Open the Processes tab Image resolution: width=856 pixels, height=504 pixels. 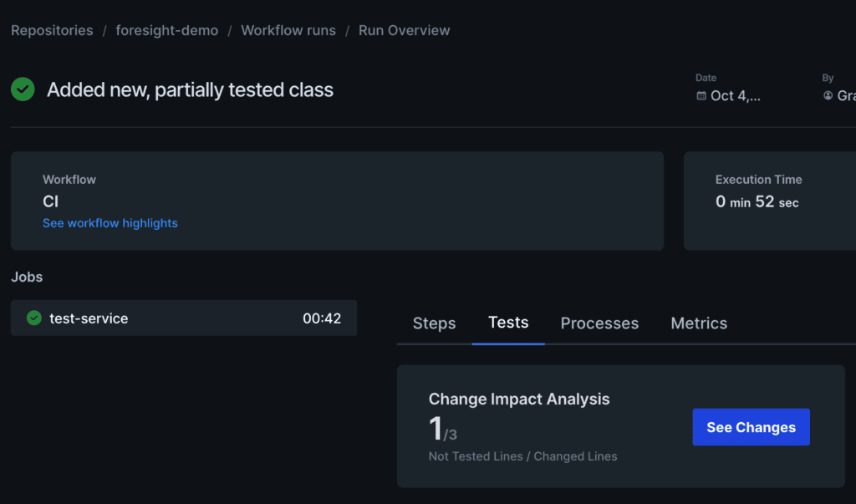point(599,323)
